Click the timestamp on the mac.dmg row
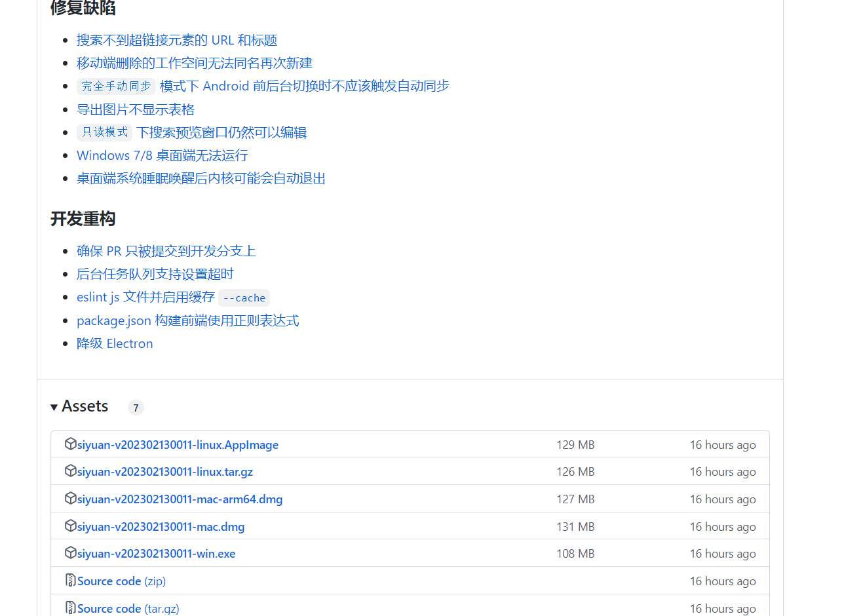This screenshot has width=842, height=616. 723,527
